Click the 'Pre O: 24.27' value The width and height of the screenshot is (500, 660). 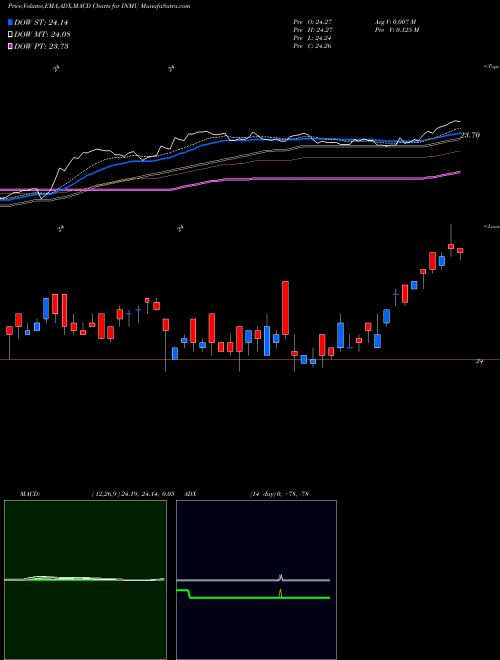point(312,22)
